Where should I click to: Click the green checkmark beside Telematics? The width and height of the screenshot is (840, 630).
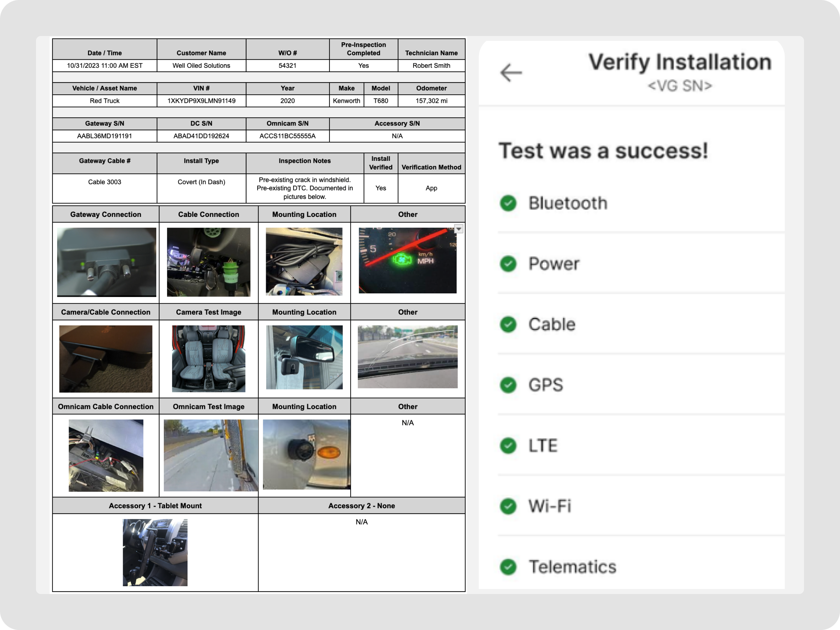tap(508, 567)
